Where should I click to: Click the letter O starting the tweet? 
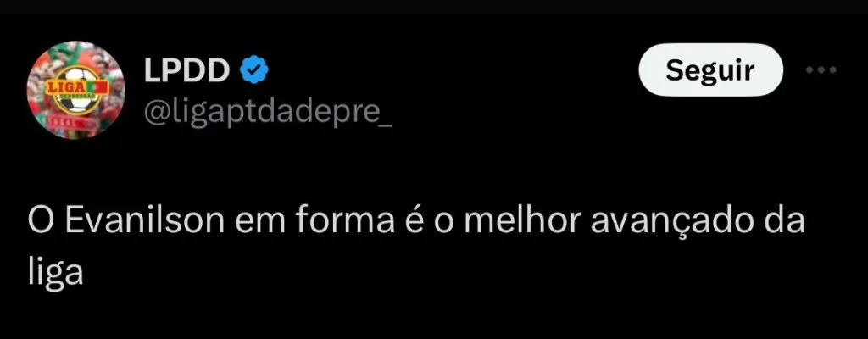[x=41, y=222]
